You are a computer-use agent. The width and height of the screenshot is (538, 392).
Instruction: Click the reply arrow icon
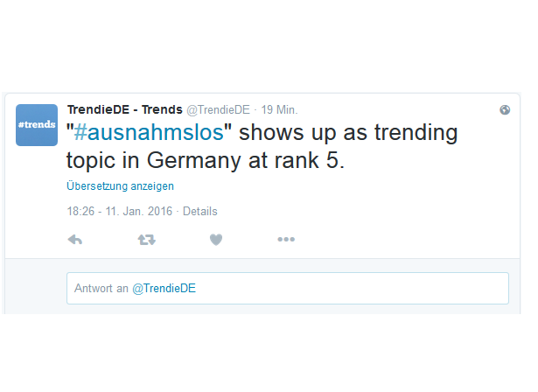[75, 239]
